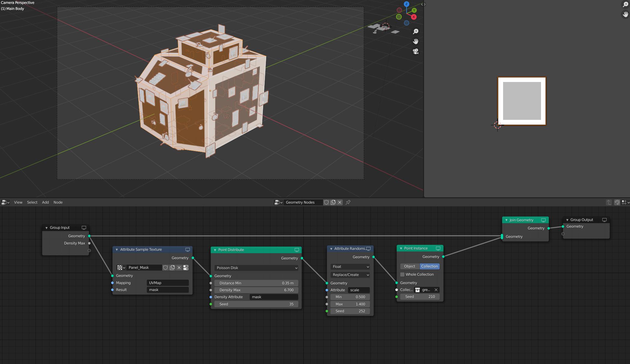
Task: Collapse the Join Geometry node
Action: click(x=506, y=220)
